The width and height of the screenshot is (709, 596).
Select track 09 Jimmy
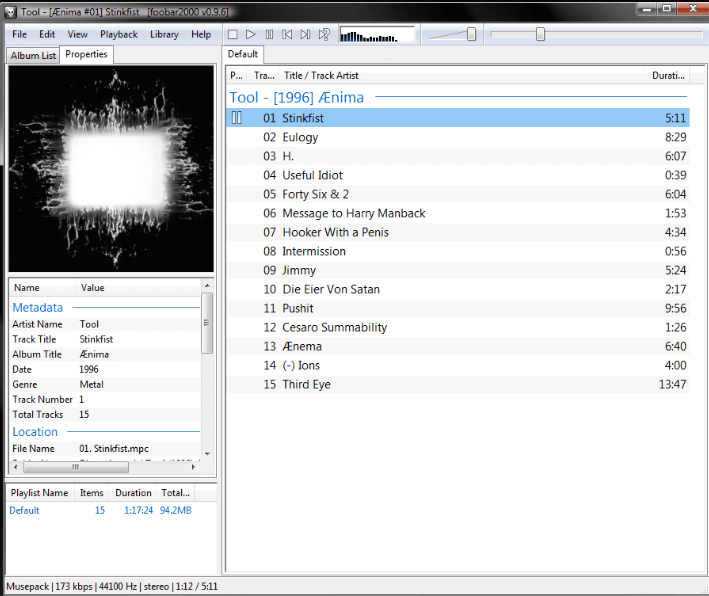point(458,270)
